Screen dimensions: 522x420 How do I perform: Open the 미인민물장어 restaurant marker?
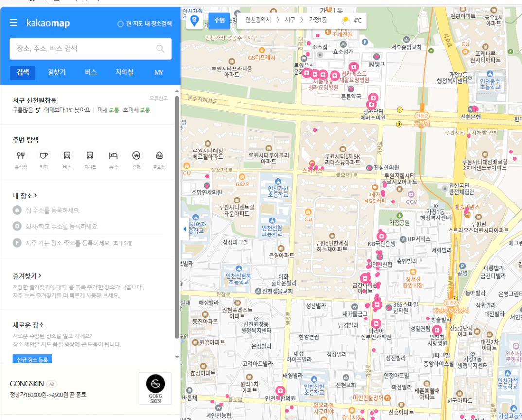pos(387,398)
